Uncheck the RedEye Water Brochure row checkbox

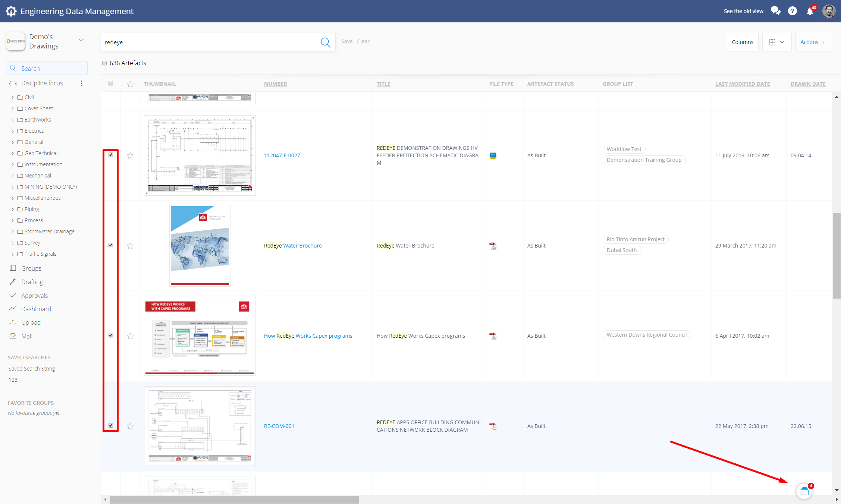click(111, 245)
